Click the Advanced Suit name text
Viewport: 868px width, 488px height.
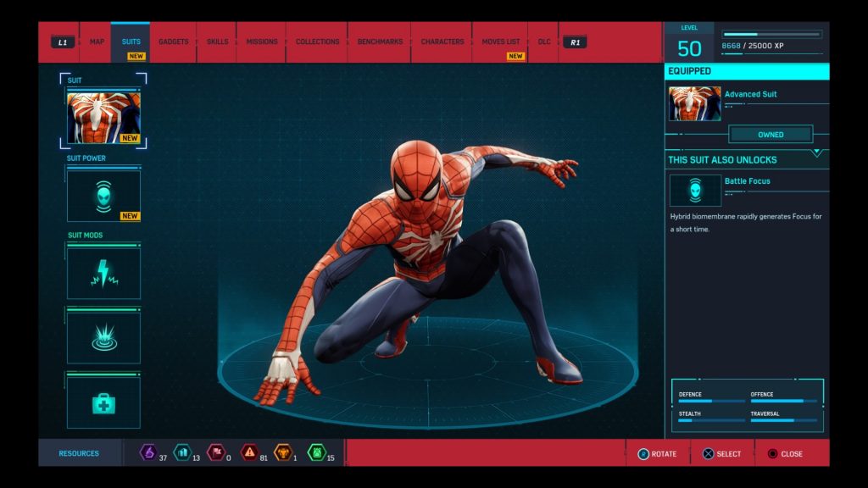point(751,94)
